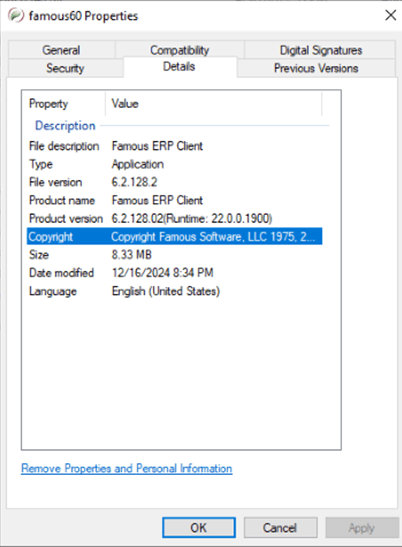
Task: Select value 6.2.128.02(Runtime: 22.0.0.1900)
Action: coord(192,218)
